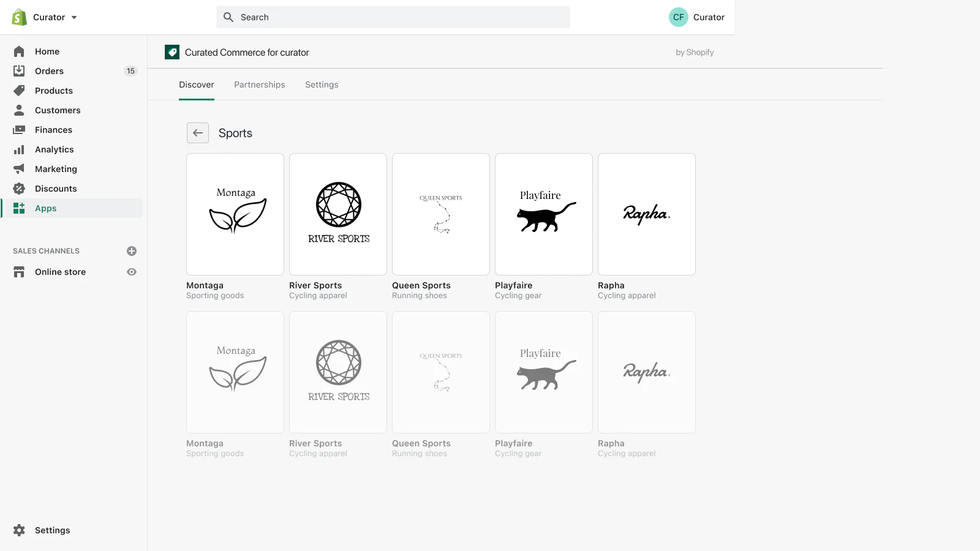Open store Settings gear in sidebar

(x=20, y=530)
